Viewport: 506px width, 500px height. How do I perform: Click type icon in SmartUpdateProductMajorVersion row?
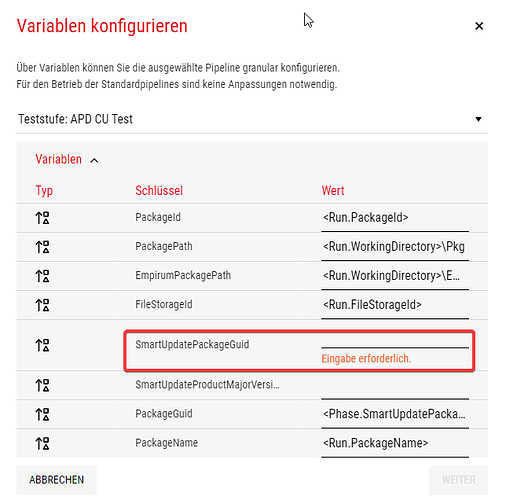point(42,385)
